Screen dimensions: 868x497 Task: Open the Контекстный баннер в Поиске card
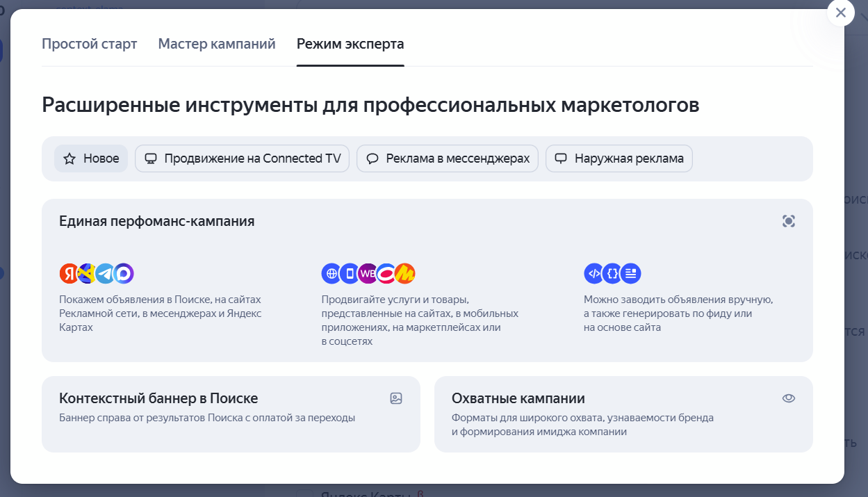tap(231, 414)
